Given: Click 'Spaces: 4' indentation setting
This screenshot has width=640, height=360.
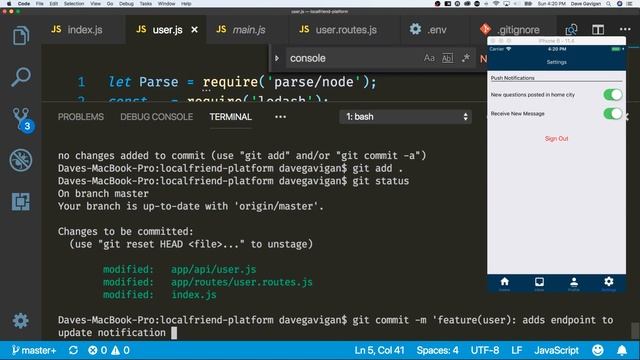Looking at the screenshot, I should pos(438,351).
